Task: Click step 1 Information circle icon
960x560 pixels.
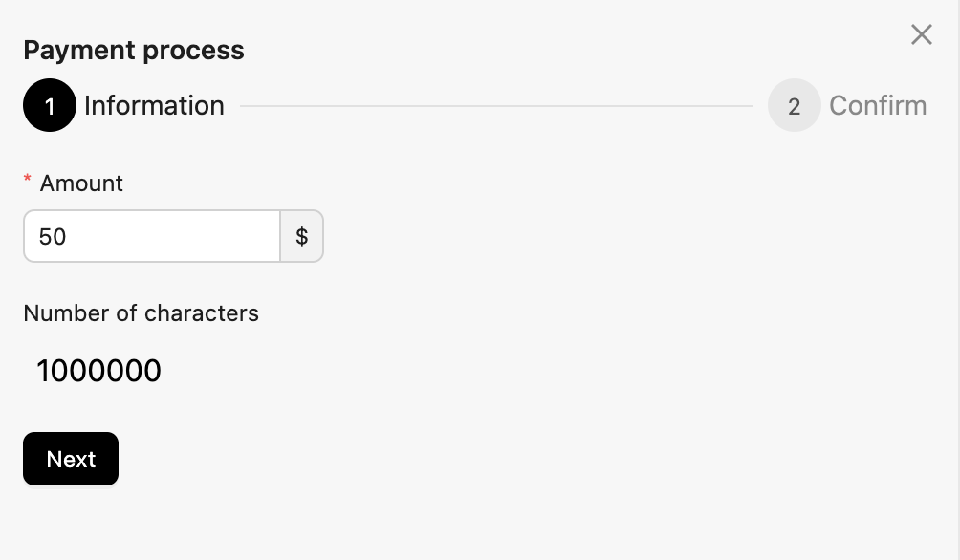Action: pyautogui.click(x=49, y=105)
